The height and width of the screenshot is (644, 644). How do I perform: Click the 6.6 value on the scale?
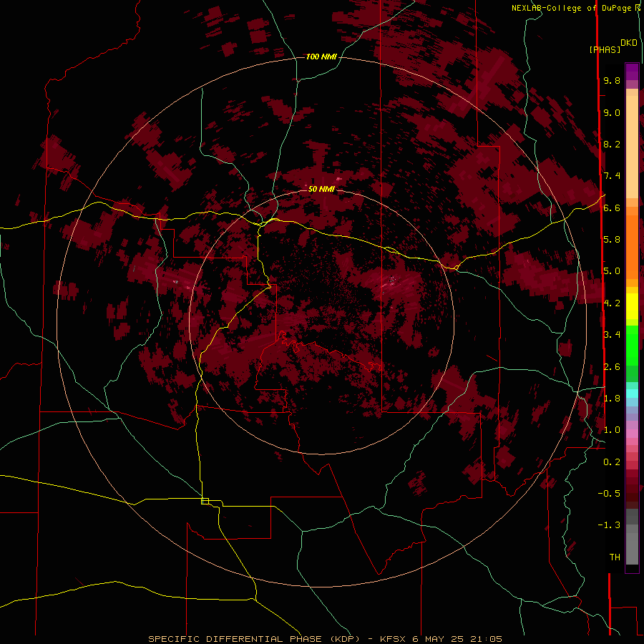[x=612, y=208]
